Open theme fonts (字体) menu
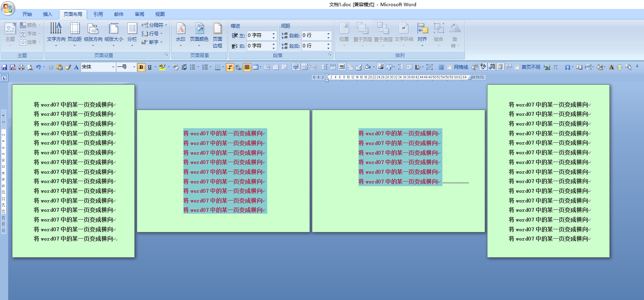 click(x=31, y=34)
